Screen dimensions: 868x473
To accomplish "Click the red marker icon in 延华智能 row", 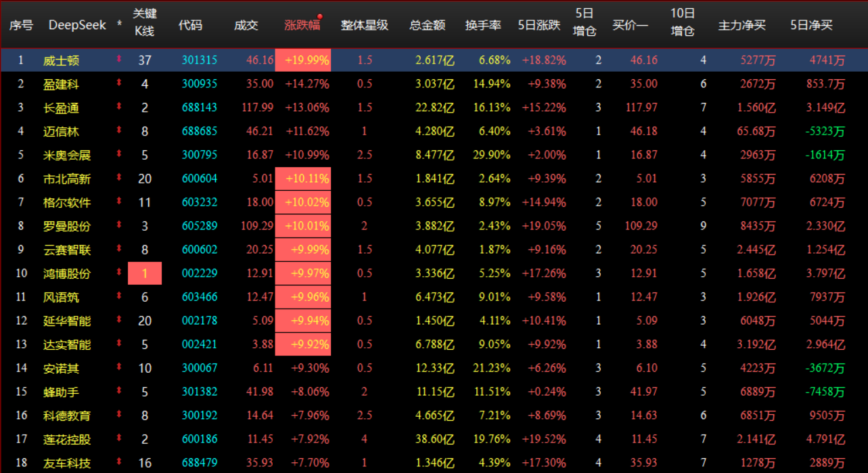I will point(119,320).
